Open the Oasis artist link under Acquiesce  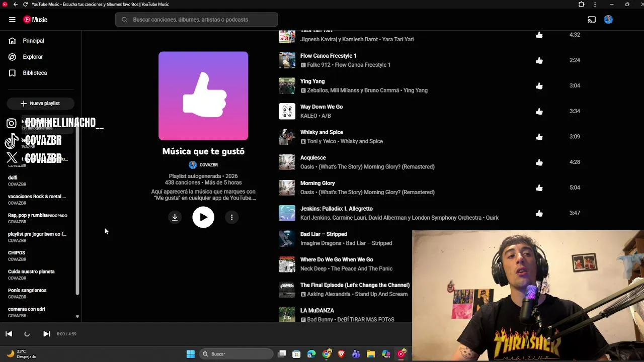coord(308,167)
